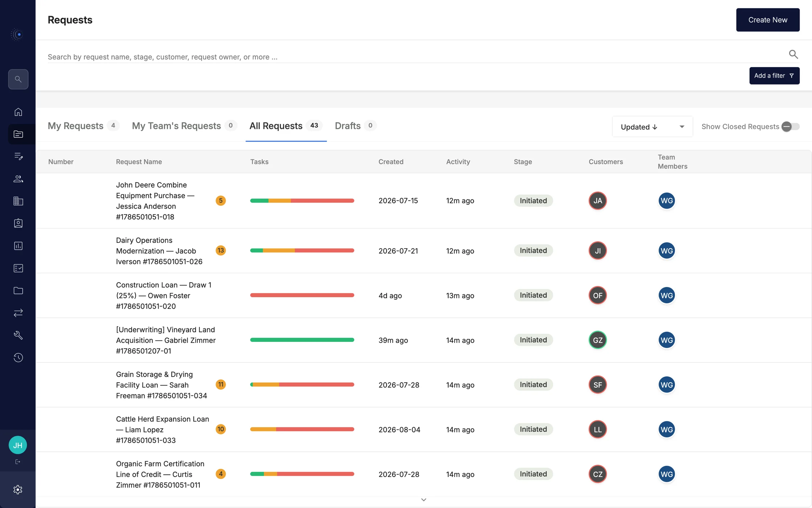Click Request Name column header
This screenshot has height=508, width=812.
[x=139, y=162]
